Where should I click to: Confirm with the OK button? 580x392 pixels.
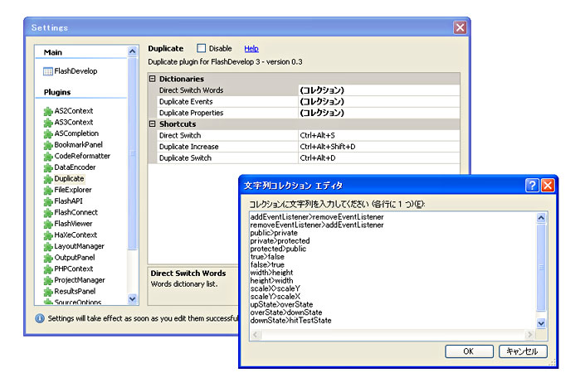[x=469, y=351]
